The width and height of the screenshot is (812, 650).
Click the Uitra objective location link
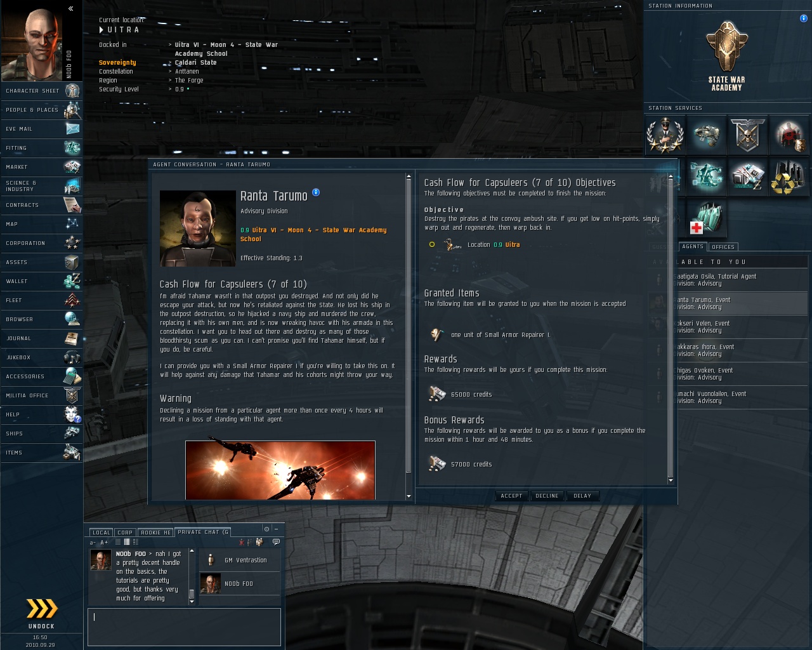513,244
